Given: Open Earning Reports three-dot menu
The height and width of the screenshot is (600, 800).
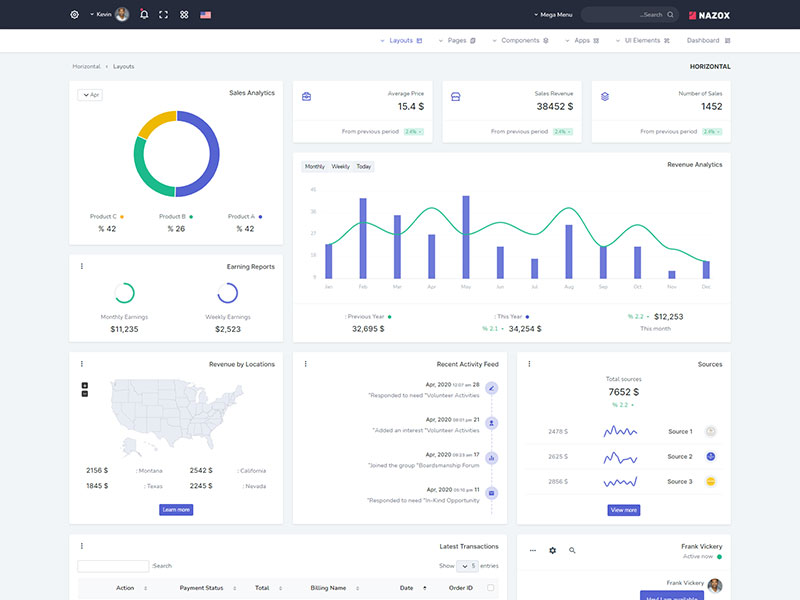Looking at the screenshot, I should pyautogui.click(x=82, y=266).
